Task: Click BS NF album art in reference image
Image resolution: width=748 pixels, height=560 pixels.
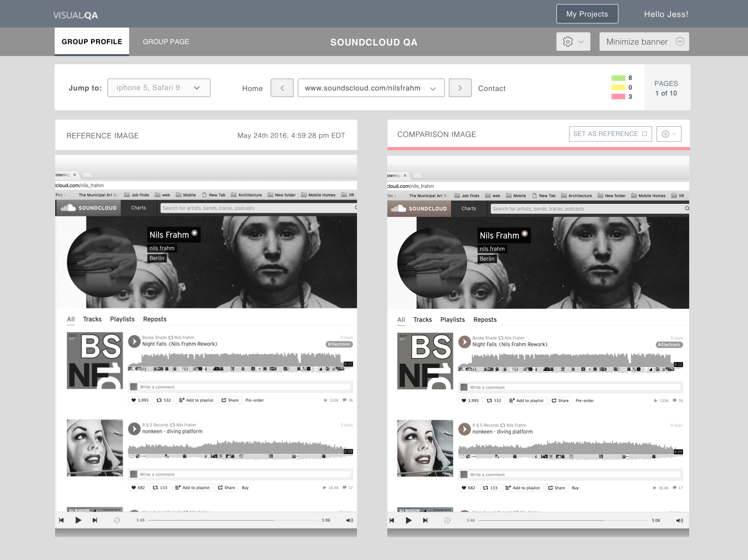Action: coord(95,361)
